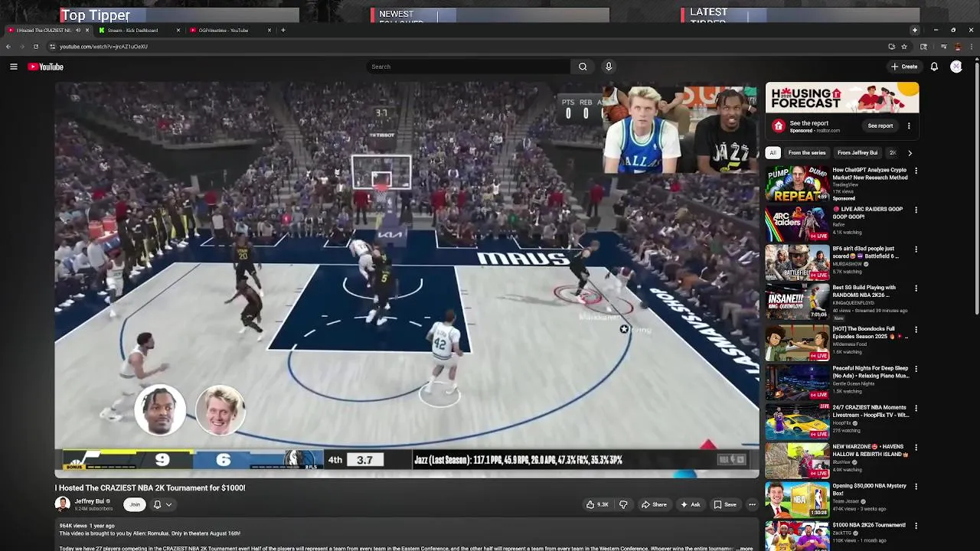Open options for Best SG Build video
Viewport: 980px width, 551px height.
[916, 289]
